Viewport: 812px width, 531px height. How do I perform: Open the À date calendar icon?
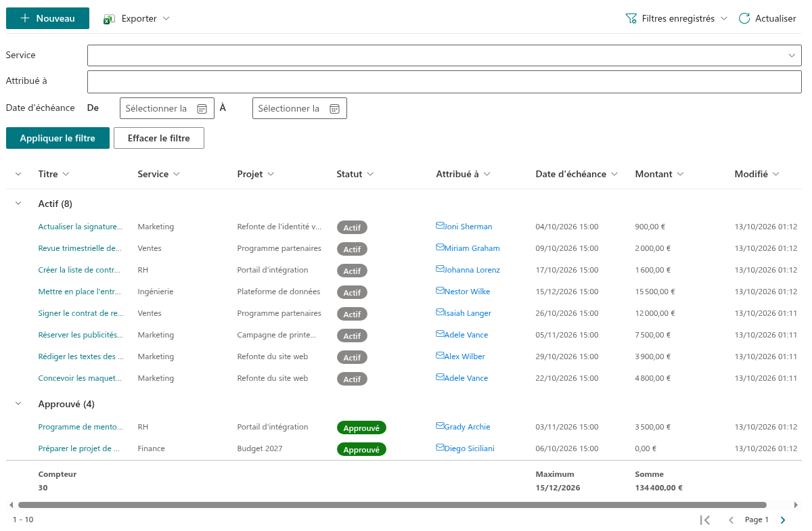[334, 108]
